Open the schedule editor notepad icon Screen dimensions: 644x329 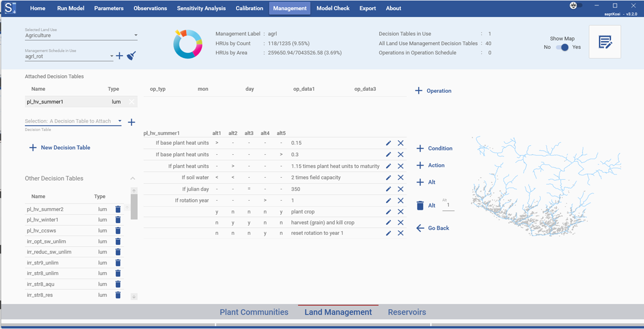click(x=605, y=42)
